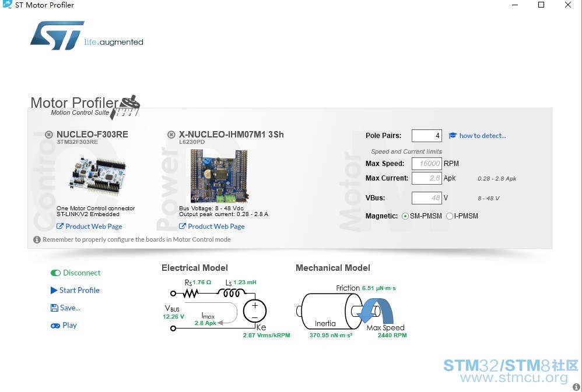Click the 'Mechanical Model' heading
This screenshot has width=582, height=392.
point(332,268)
